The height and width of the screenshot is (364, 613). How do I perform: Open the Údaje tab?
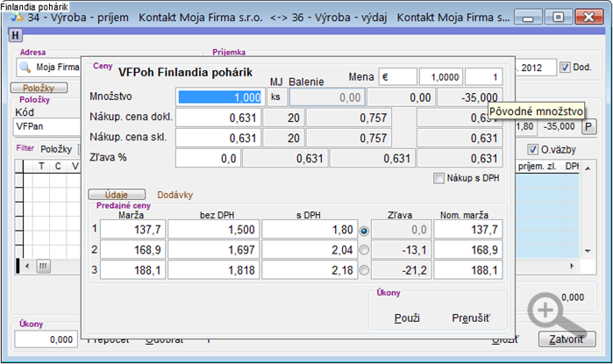[117, 195]
